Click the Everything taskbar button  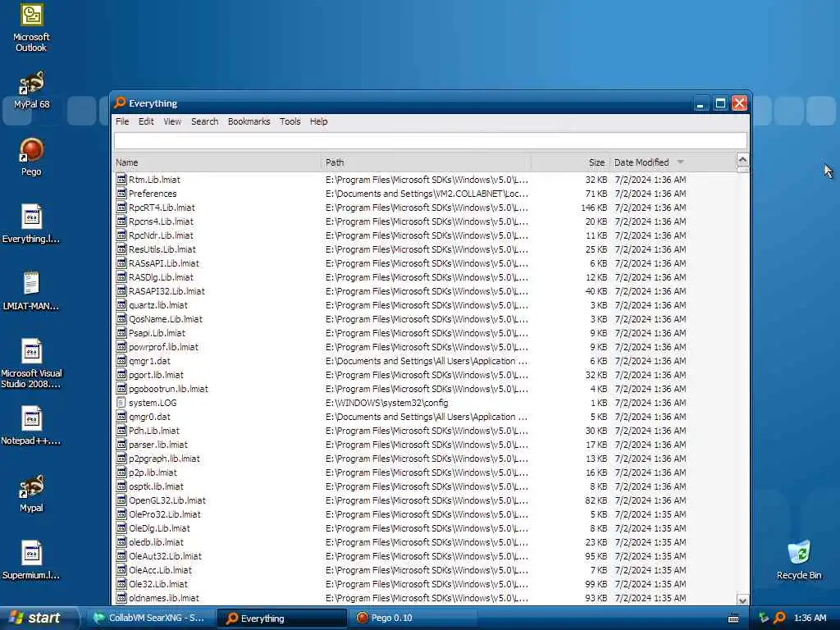(x=282, y=619)
